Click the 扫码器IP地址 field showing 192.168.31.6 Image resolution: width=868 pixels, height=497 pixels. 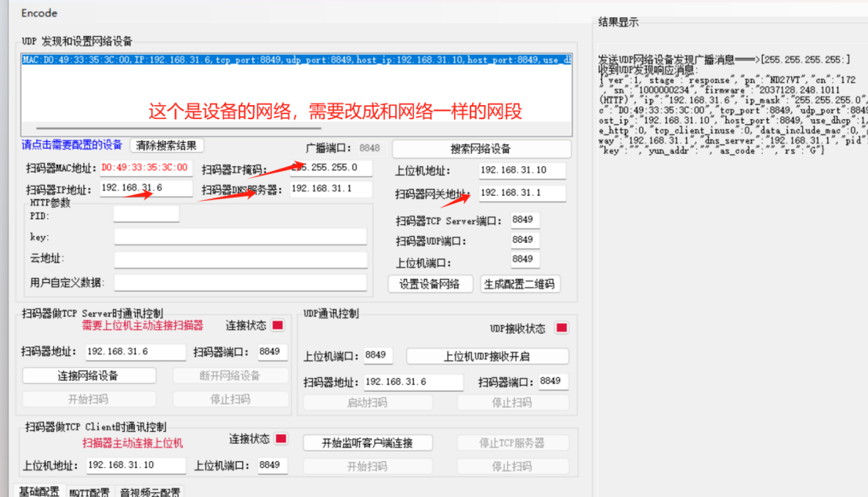146,188
